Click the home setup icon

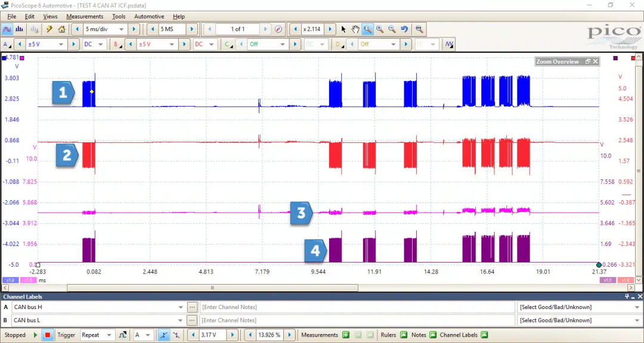coord(61,29)
